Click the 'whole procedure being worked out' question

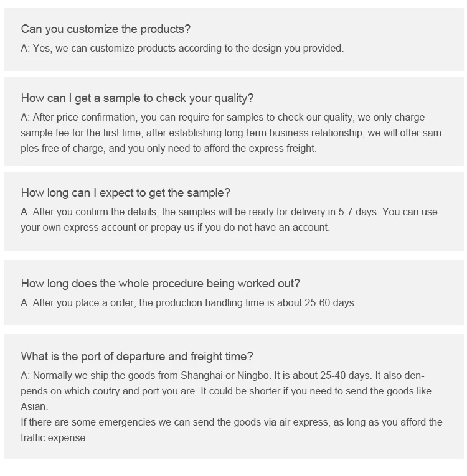coord(160,284)
